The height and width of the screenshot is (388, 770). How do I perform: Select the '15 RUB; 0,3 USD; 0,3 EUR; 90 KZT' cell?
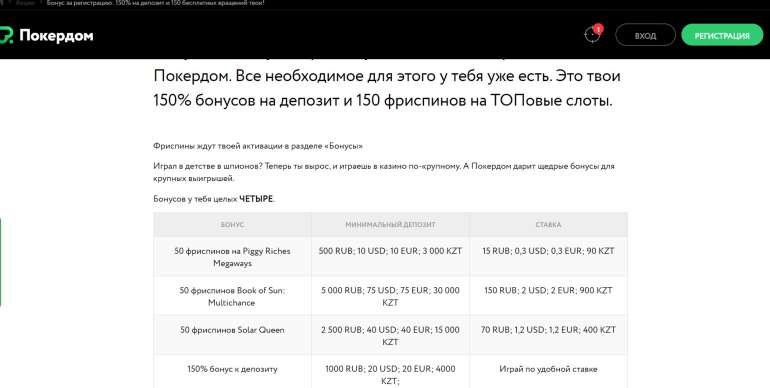548,257
